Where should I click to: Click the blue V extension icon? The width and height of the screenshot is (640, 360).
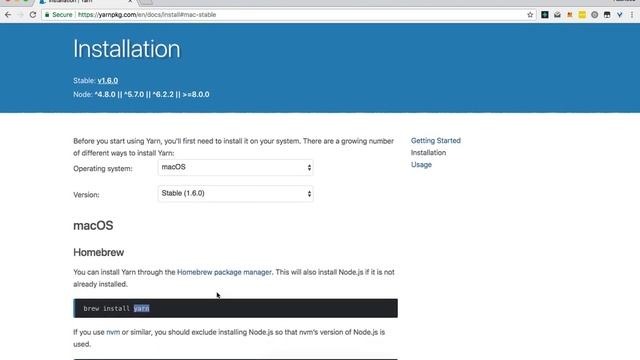click(x=620, y=15)
